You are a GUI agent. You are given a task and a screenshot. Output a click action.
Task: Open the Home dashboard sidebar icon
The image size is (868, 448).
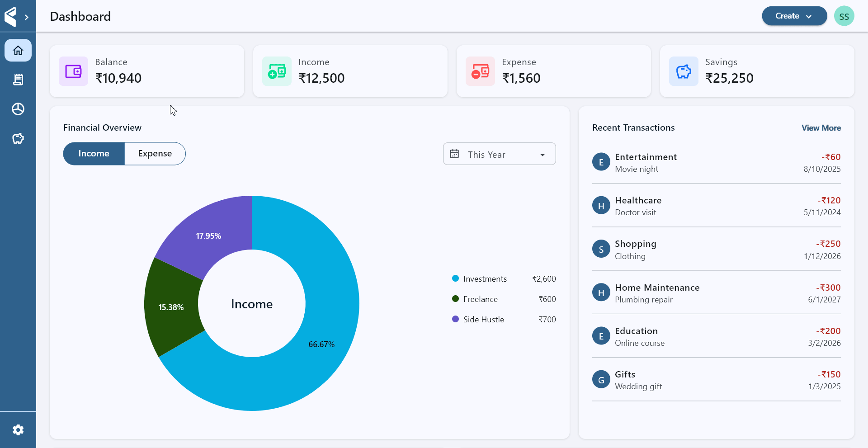click(18, 50)
